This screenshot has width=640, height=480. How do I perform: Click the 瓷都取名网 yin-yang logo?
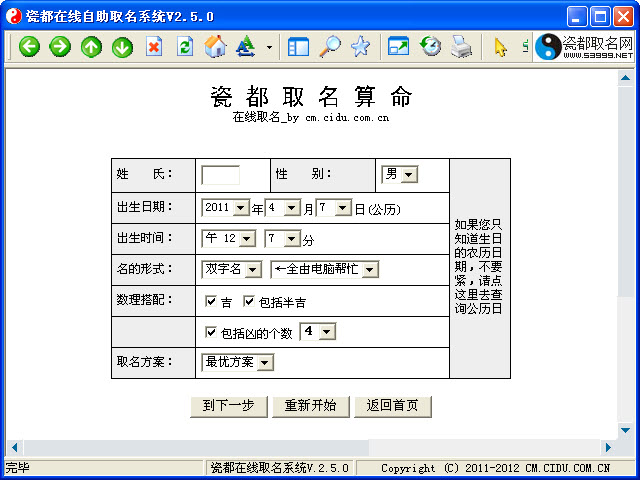pyautogui.click(x=584, y=47)
